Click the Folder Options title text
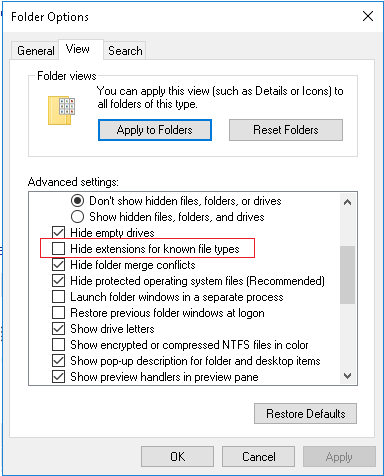 tap(50, 17)
